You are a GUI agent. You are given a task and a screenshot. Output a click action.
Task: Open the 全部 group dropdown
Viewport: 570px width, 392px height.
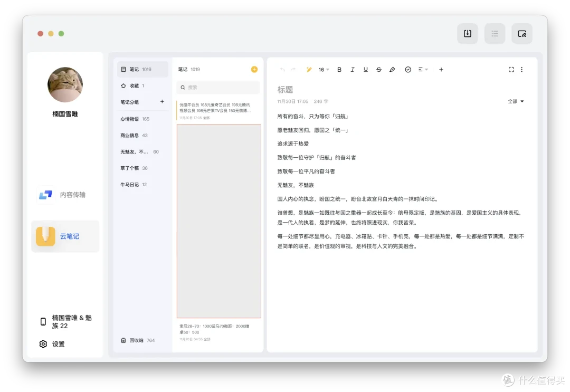(516, 101)
